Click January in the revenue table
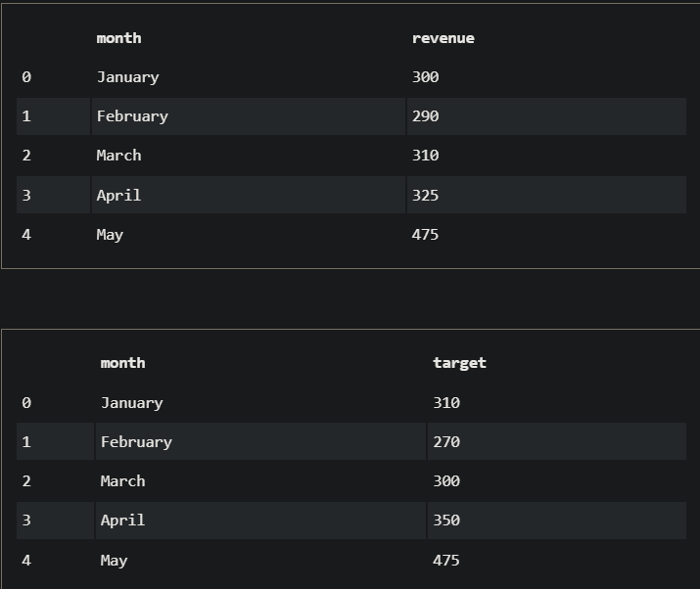The height and width of the screenshot is (589, 700). click(127, 77)
